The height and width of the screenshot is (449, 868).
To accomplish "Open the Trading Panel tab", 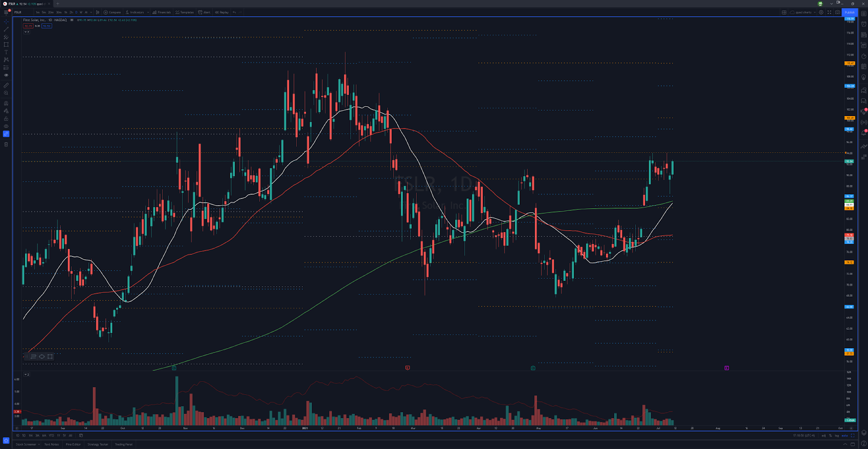I will (x=124, y=444).
